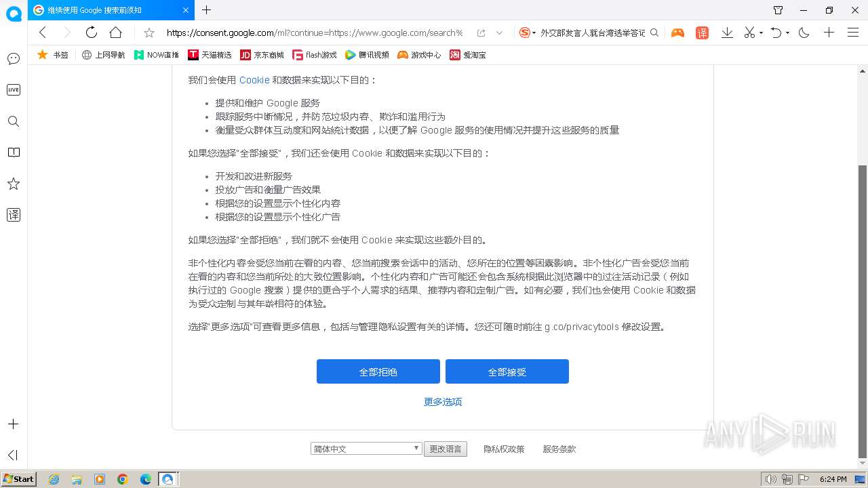The height and width of the screenshot is (488, 868).
Task: Click the page vertical scrollbar thumb
Action: click(x=863, y=311)
